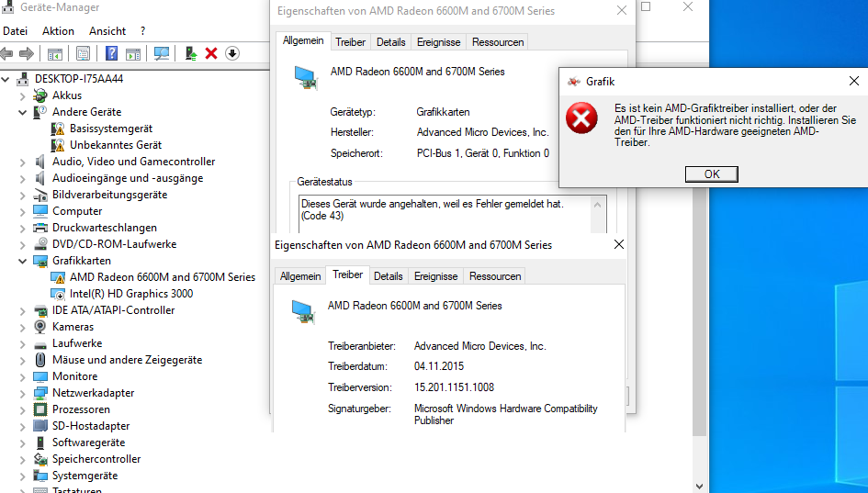
Task: Scan for hardware changes via monitor icon
Action: click(x=162, y=53)
